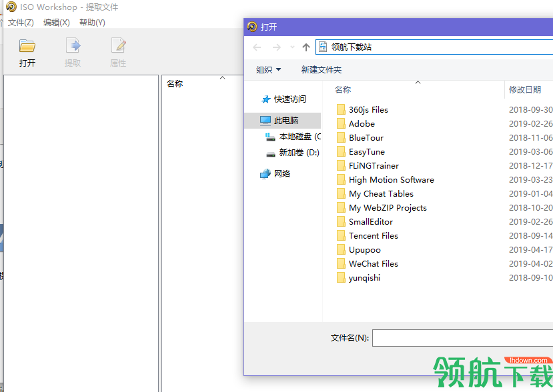Click the EasyTune folder icon
553x392 pixels.
click(341, 152)
